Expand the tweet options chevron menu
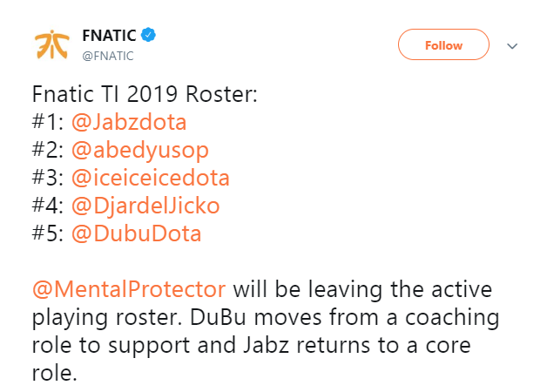 tap(512, 45)
